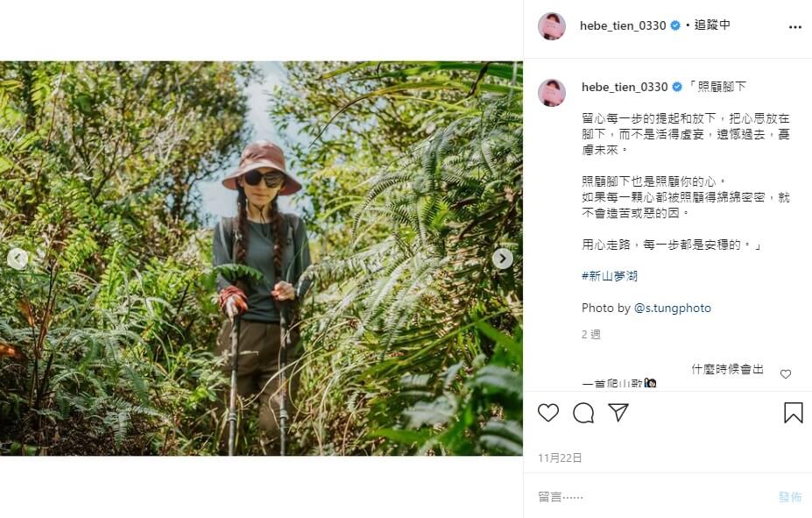Go to next photo with right arrow
The height and width of the screenshot is (518, 812).
point(503,259)
